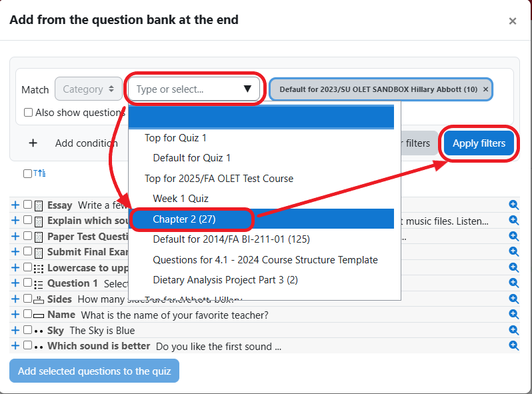Select Week 1 Quiz category option
This screenshot has height=394, width=532.
[x=180, y=198]
